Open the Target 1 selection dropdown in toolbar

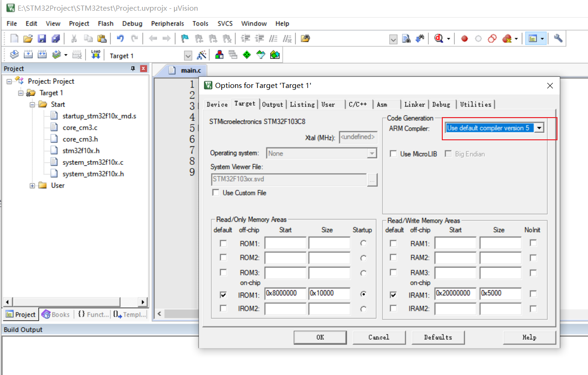pyautogui.click(x=188, y=56)
